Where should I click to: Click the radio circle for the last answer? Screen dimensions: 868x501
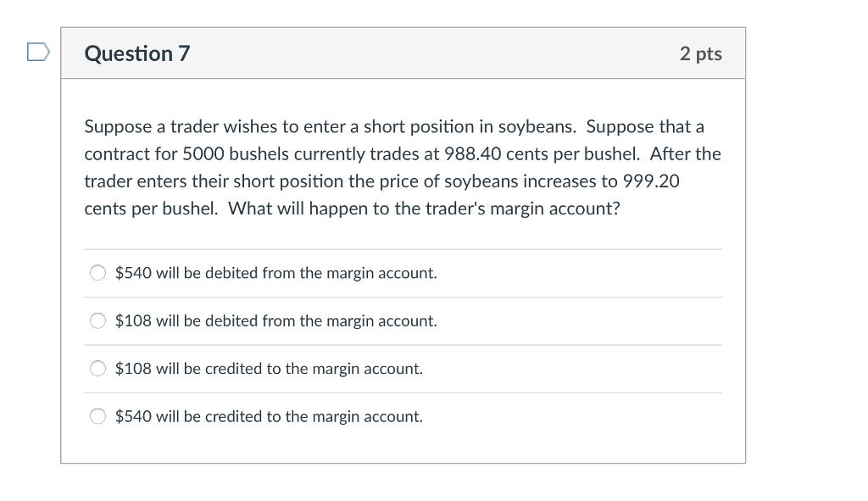point(97,416)
